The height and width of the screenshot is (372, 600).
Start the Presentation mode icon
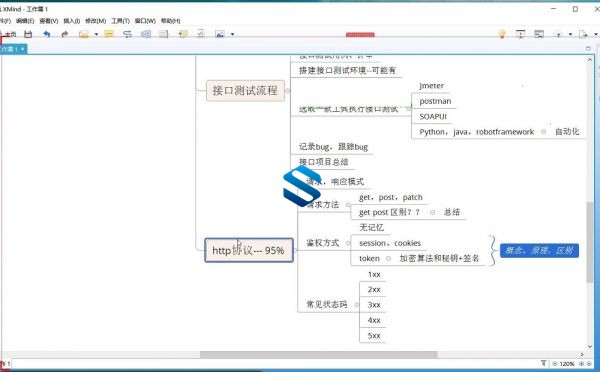(x=520, y=34)
